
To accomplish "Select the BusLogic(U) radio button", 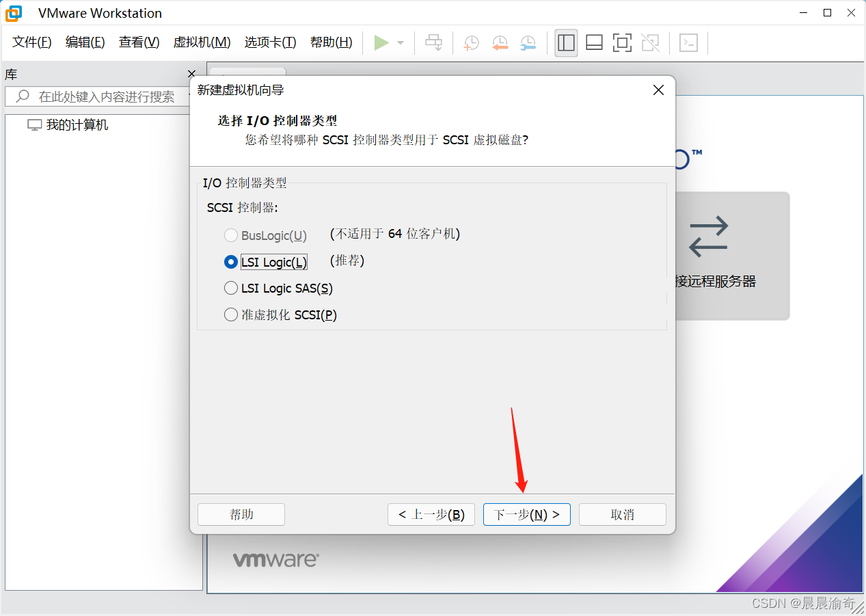I will point(231,235).
